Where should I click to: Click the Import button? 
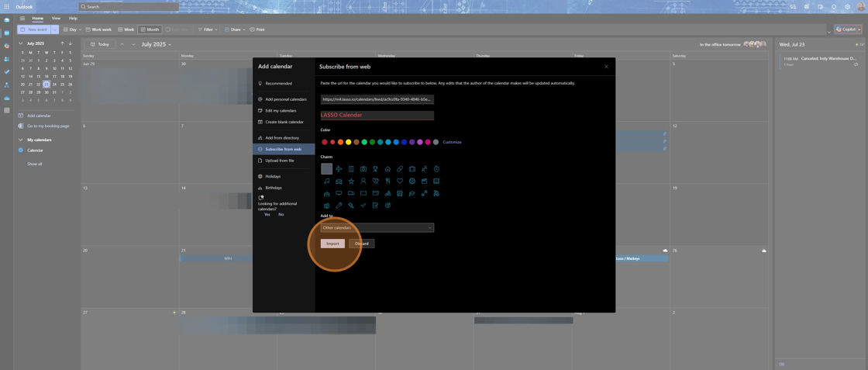(332, 244)
